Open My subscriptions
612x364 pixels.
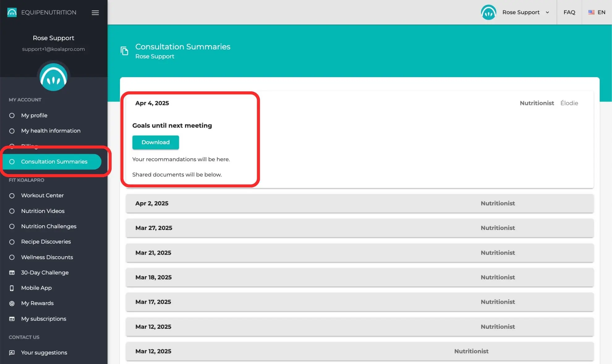[x=44, y=319]
